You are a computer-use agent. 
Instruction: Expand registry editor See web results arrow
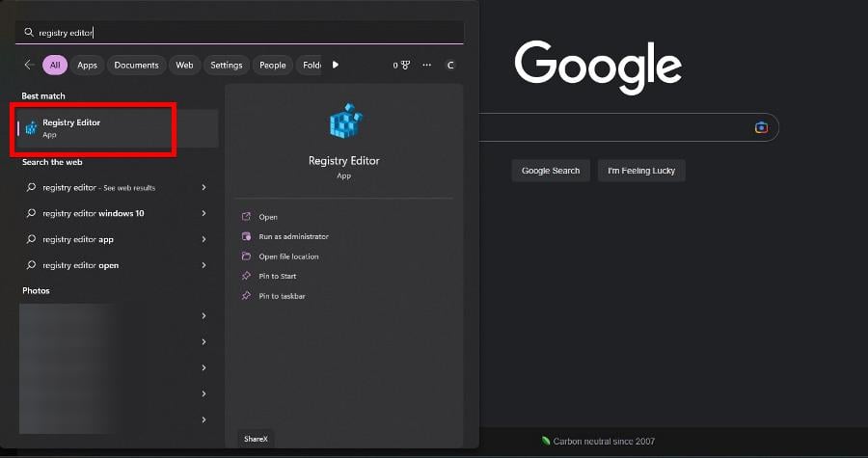coord(203,187)
